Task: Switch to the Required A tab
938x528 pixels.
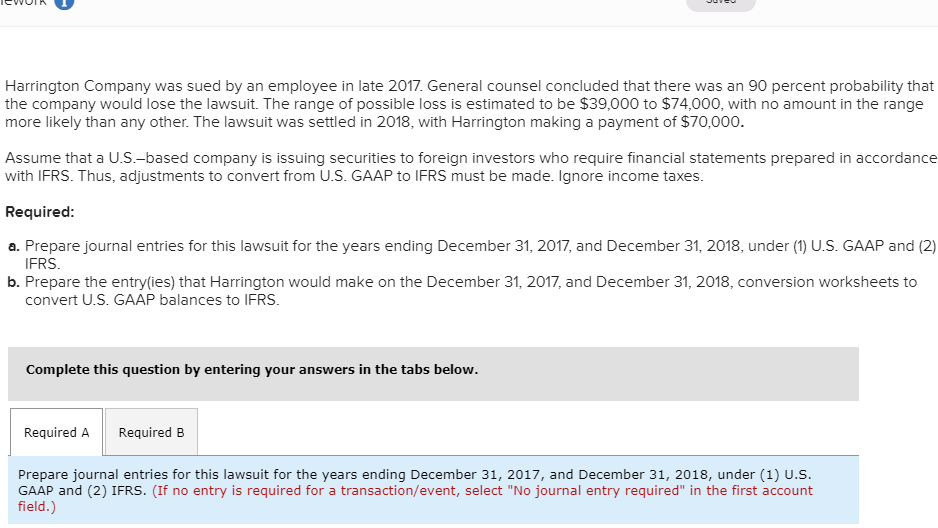Action: point(56,432)
